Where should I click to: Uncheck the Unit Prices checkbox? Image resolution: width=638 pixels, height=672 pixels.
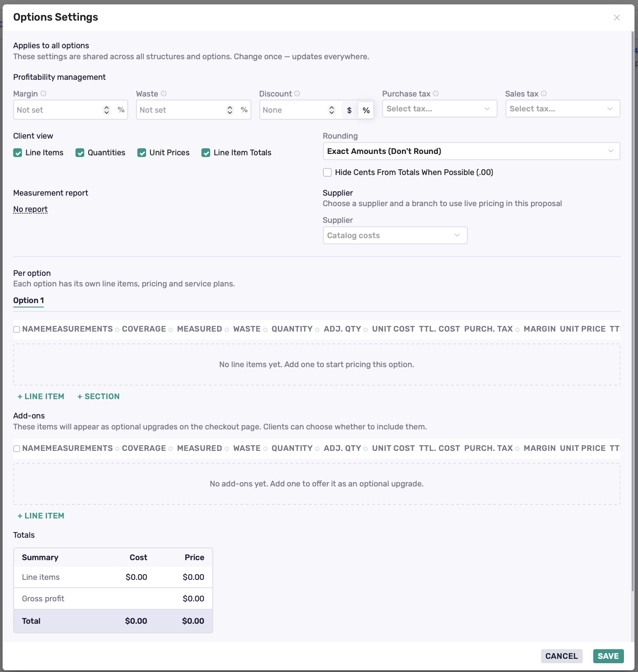(142, 153)
